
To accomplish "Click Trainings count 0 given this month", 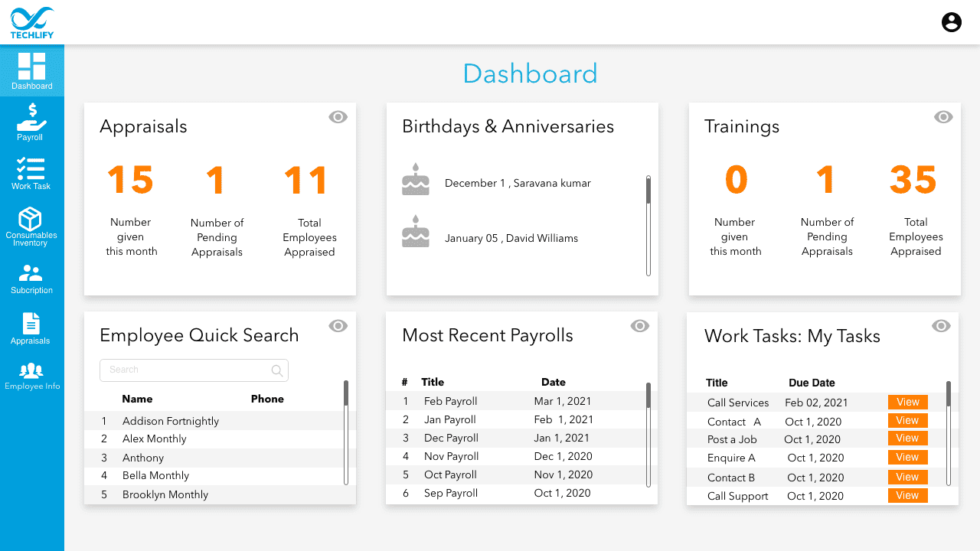I will [x=736, y=180].
